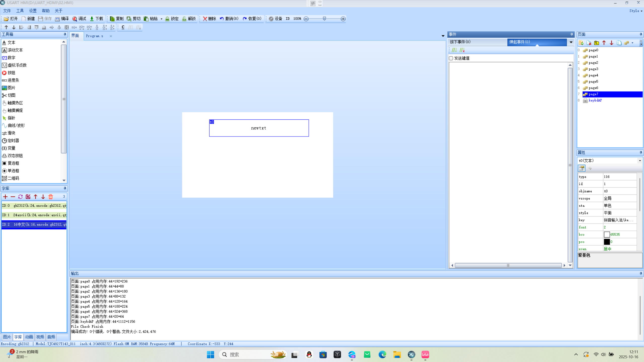Image resolution: width=644 pixels, height=362 pixels.
Task: Switch to the 按下事件(0) tab
Action: 460,42
